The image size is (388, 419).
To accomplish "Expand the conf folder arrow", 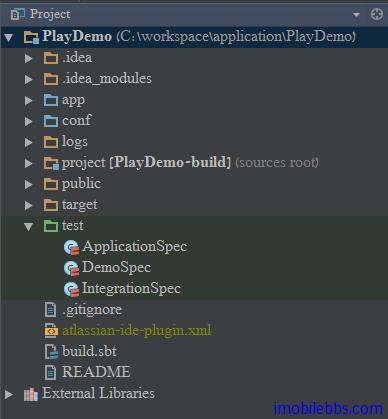I will 29,121.
